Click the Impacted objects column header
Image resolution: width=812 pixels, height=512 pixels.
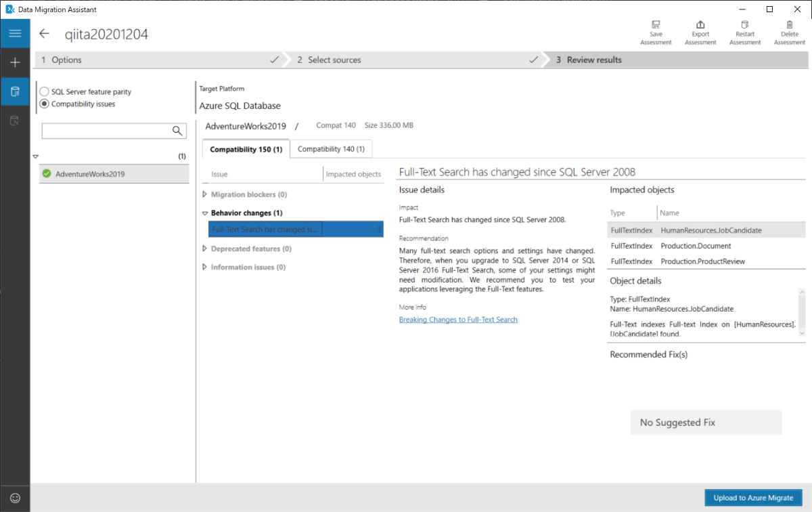(353, 174)
